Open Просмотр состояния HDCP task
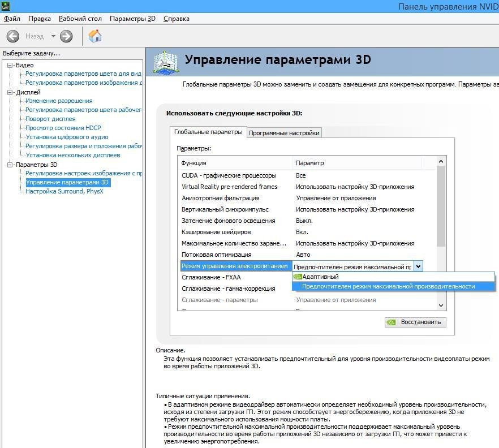Image resolution: width=499 pixels, height=448 pixels. pyautogui.click(x=63, y=128)
